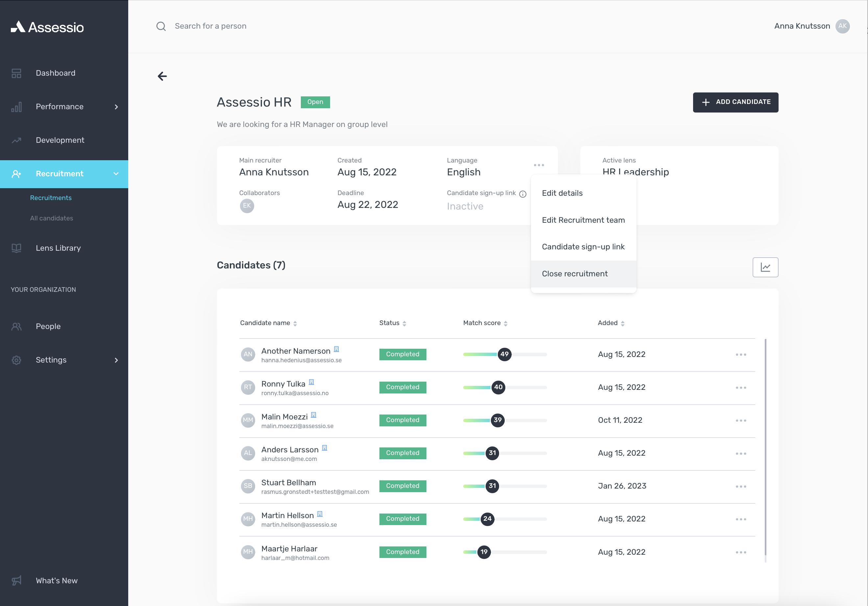
Task: Sort by Candidate name column
Action: (x=268, y=323)
